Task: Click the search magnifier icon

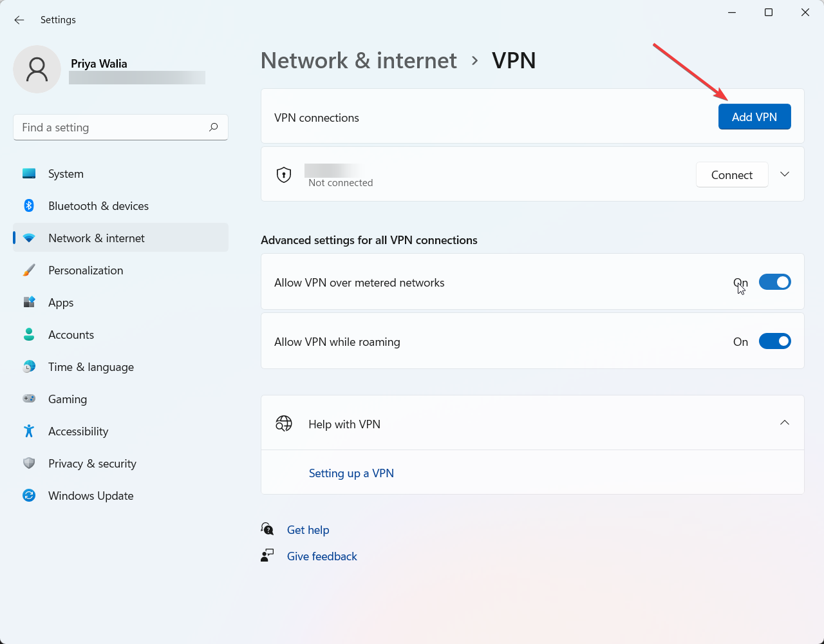Action: [214, 127]
